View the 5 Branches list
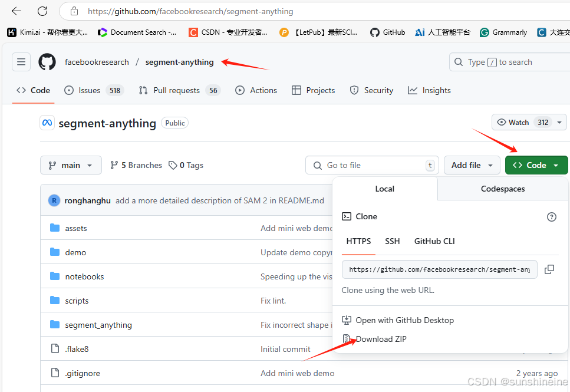This screenshot has height=392, width=570. coord(136,166)
